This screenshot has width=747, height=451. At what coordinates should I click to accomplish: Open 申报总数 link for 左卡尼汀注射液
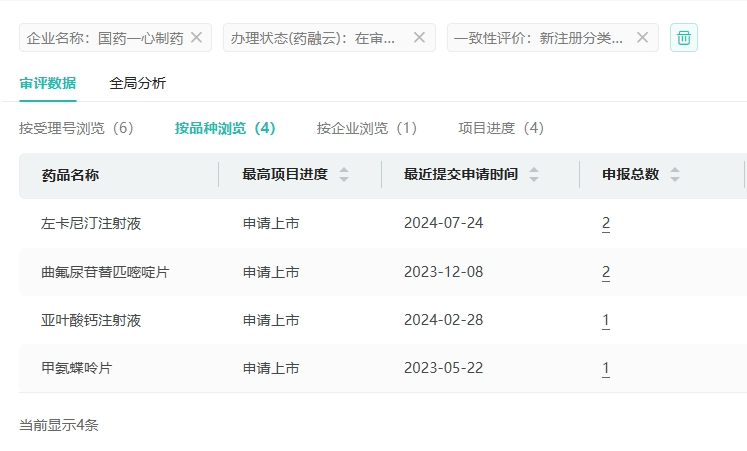pyautogui.click(x=606, y=223)
